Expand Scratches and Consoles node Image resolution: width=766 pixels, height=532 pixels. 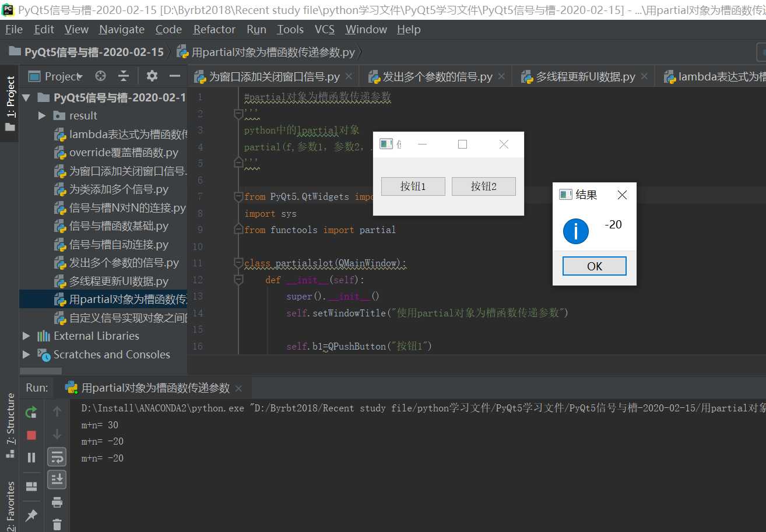pyautogui.click(x=26, y=354)
